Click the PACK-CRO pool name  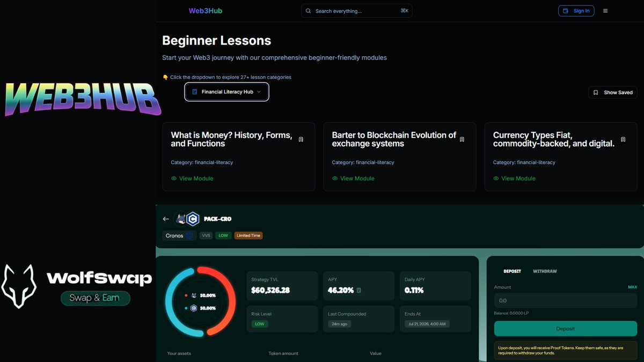(x=218, y=219)
